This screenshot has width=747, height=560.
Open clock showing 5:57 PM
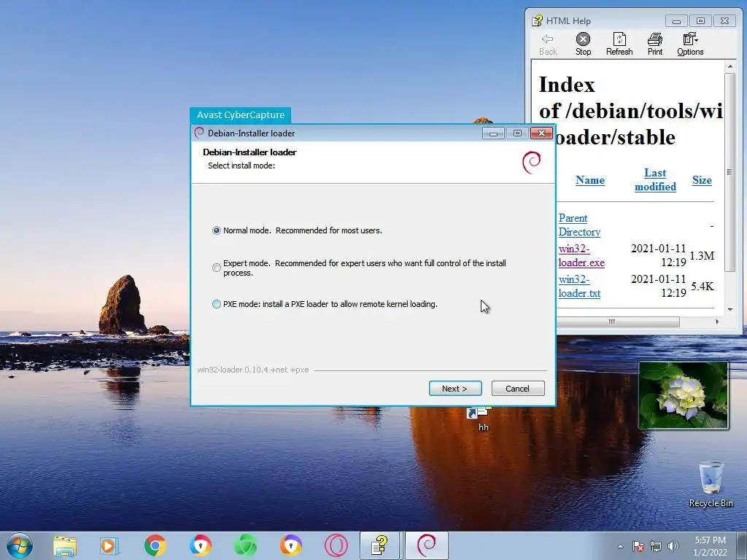710,545
